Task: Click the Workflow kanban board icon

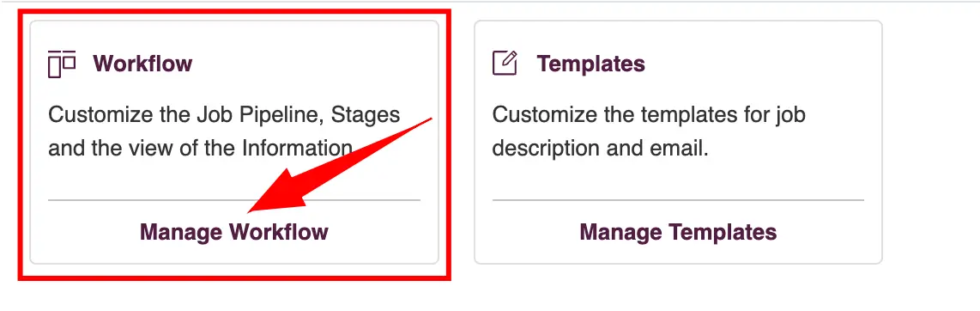Action: (61, 64)
